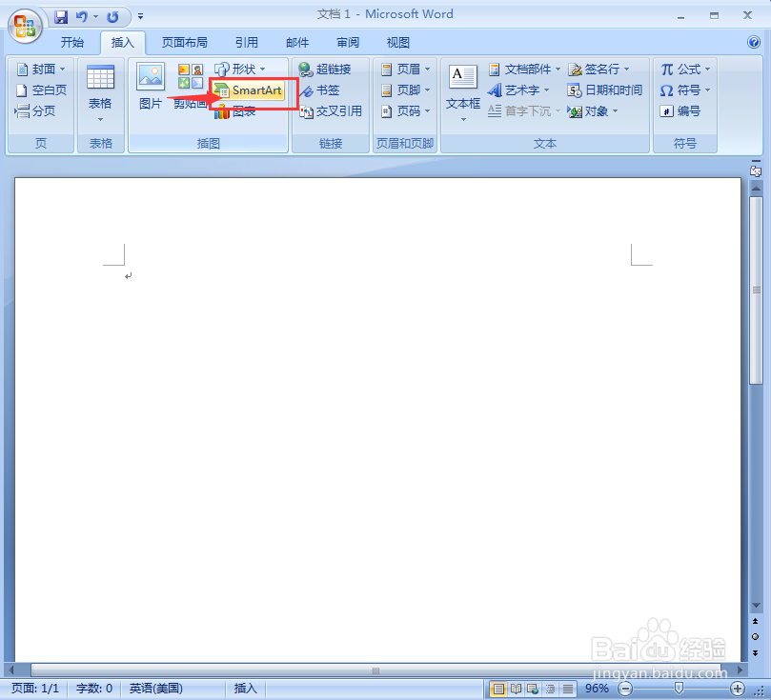Expand the 封面 cover page dropdown

pos(41,70)
